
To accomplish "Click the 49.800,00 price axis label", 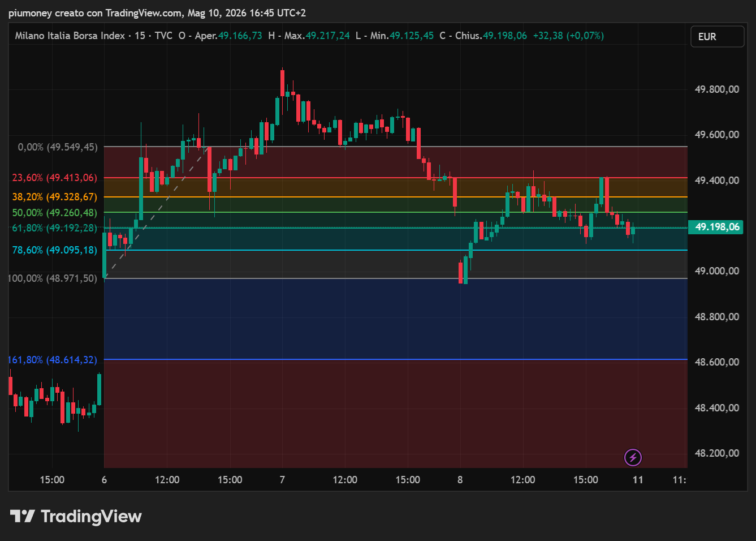I will point(717,89).
